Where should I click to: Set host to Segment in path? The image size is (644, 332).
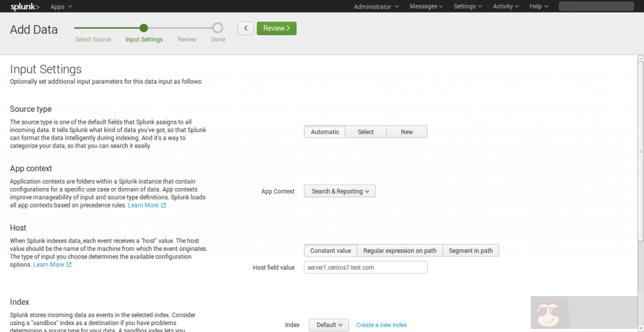[x=470, y=251]
